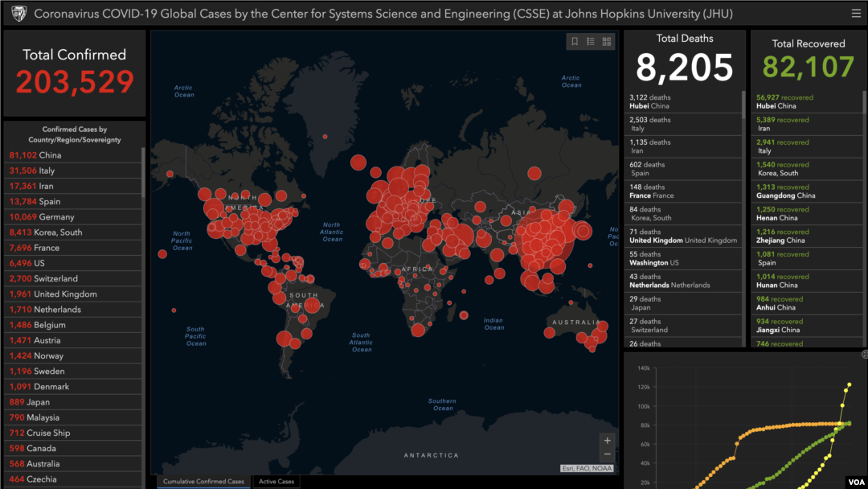Viewport: 868px width, 489px height.
Task: Open the map bookmarks icon
Action: 575,42
